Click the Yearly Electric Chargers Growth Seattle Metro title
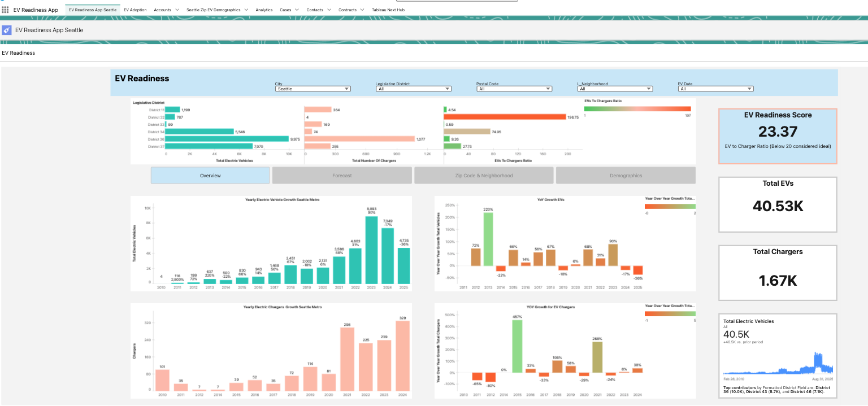This screenshot has height=406, width=868. pos(283,307)
